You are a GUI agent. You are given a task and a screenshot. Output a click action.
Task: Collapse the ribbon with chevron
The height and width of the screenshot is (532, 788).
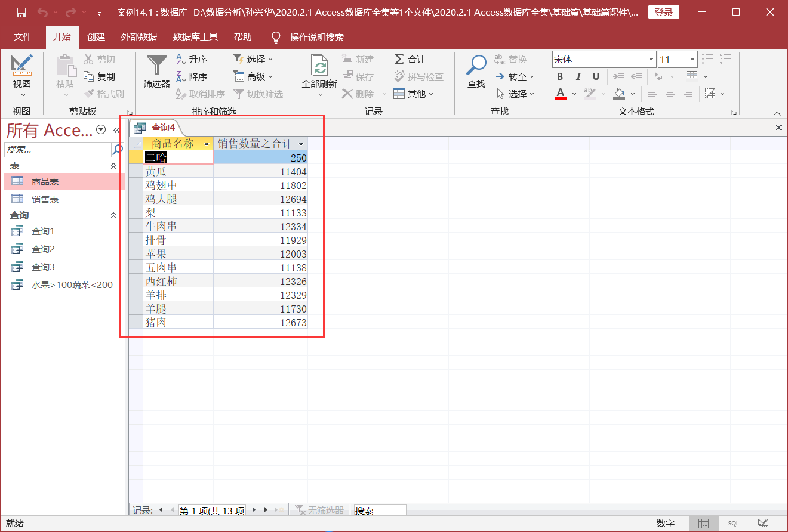pyautogui.click(x=777, y=113)
